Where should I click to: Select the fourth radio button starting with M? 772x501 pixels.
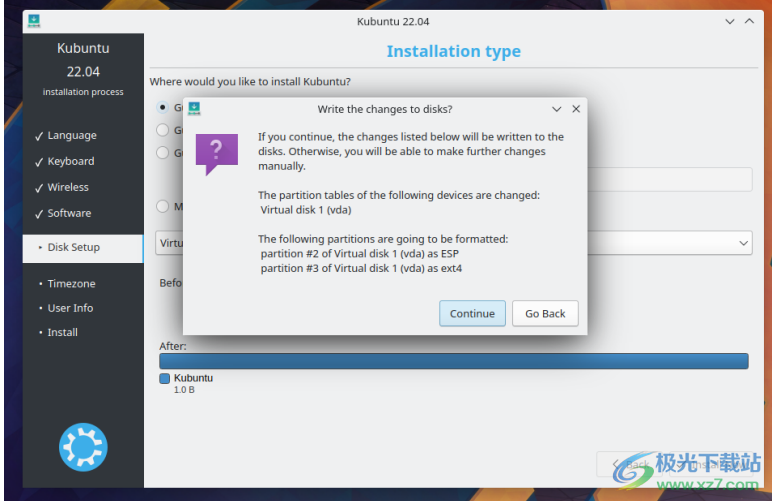coord(162,206)
